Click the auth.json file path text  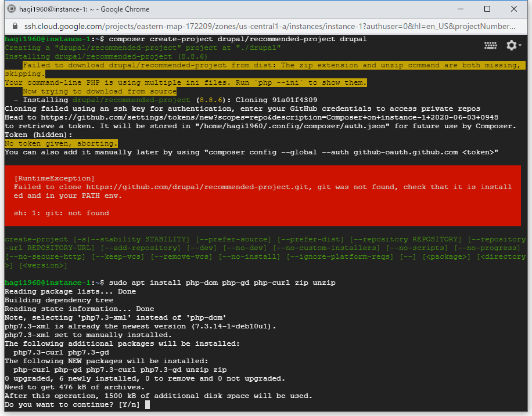click(293, 126)
